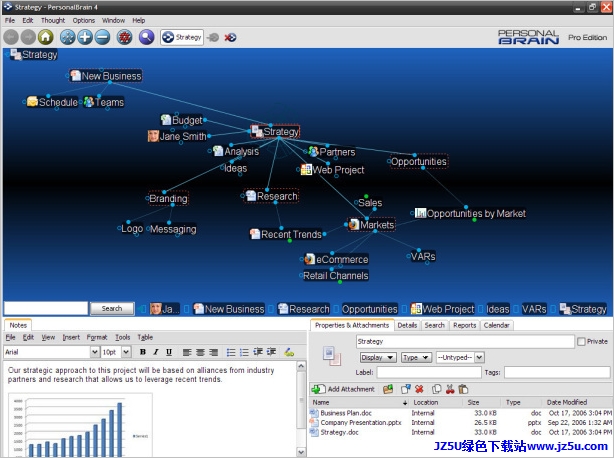Apply underline formatting in Notes

coord(169,352)
